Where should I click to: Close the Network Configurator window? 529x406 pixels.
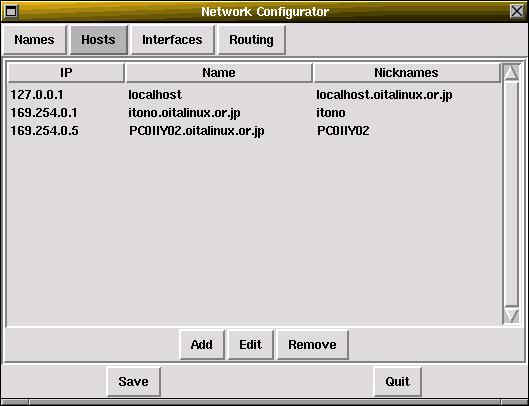[x=517, y=11]
